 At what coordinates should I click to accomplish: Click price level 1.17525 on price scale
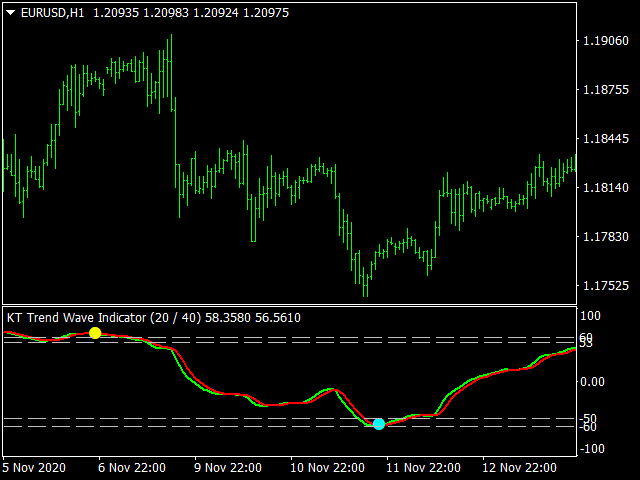pos(606,286)
